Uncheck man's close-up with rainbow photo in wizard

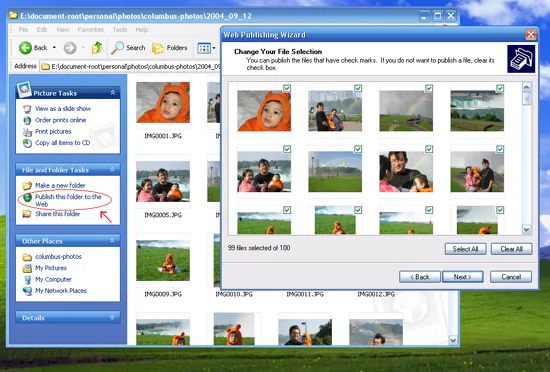(x=429, y=149)
